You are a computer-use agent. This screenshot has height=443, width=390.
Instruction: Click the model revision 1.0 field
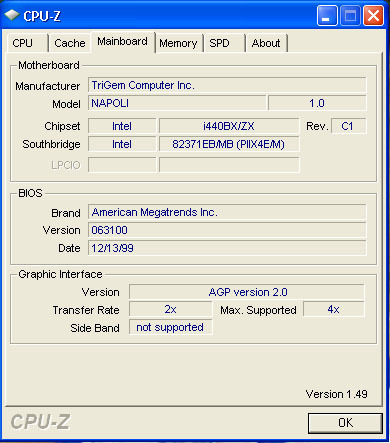tap(317, 103)
